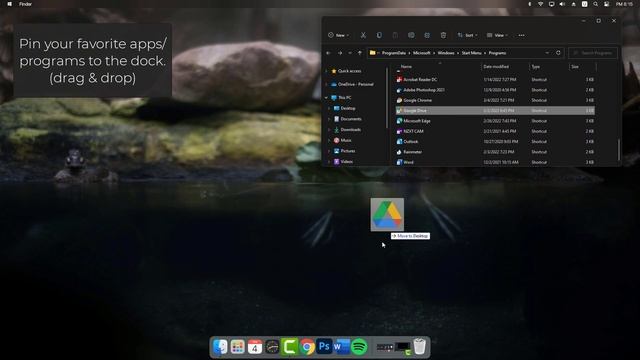This screenshot has width=640, height=360.
Task: Click the Windows logo in the top bar
Action: pos(9,4)
